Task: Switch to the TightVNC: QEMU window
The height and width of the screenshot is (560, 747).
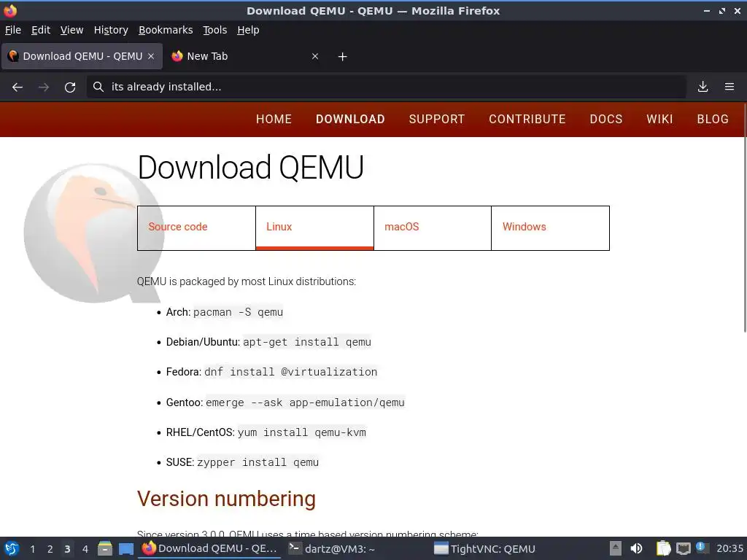Action: tap(500, 549)
